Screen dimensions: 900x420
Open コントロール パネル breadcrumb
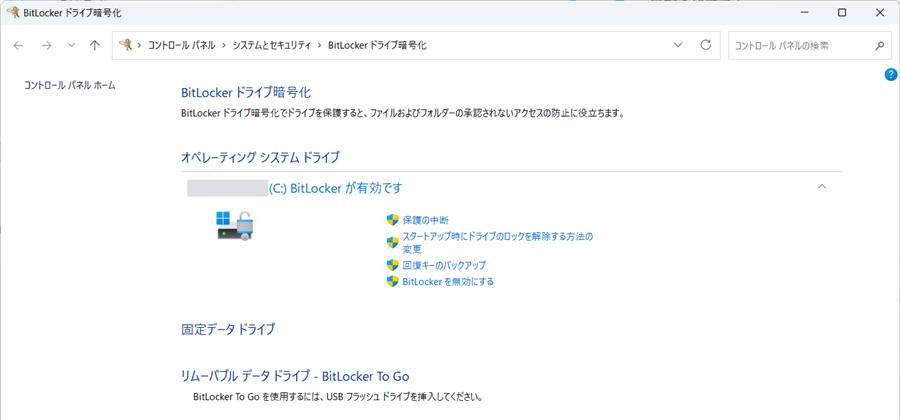click(x=181, y=46)
